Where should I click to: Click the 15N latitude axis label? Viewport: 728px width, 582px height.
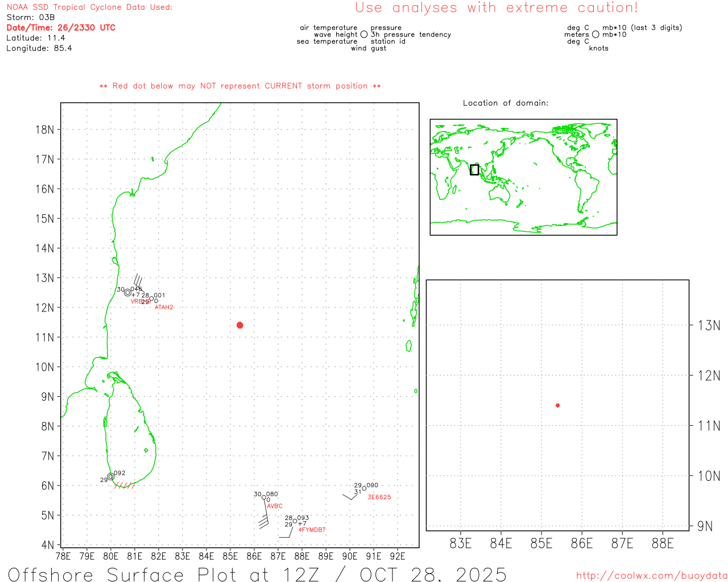[44, 219]
